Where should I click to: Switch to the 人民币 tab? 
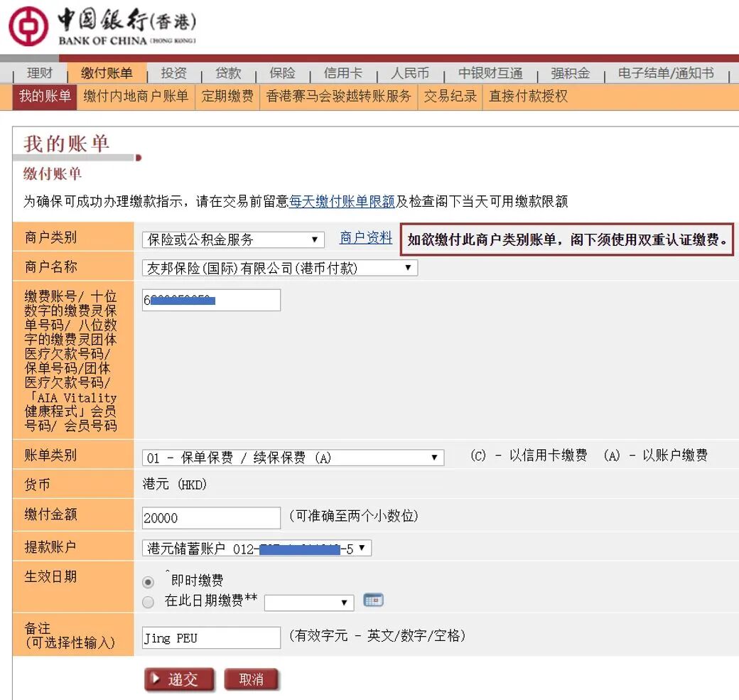pos(410,73)
